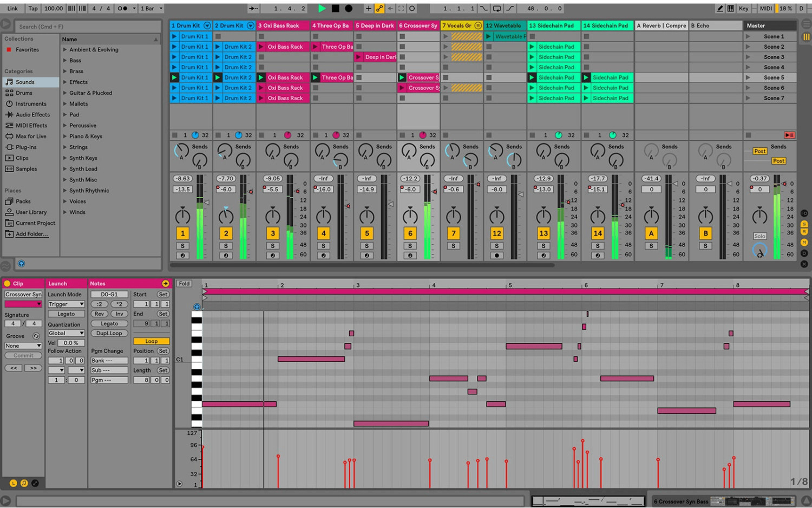Toggle the Draw Mode pencil icon

(719, 8)
